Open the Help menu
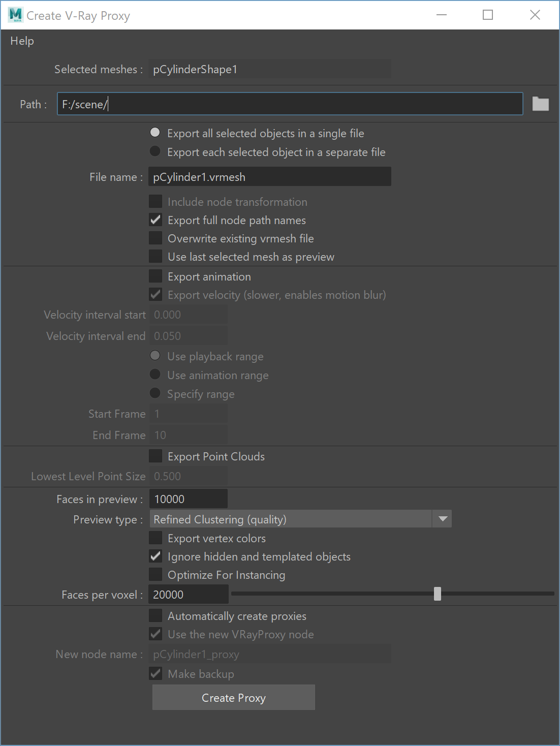 coord(22,41)
